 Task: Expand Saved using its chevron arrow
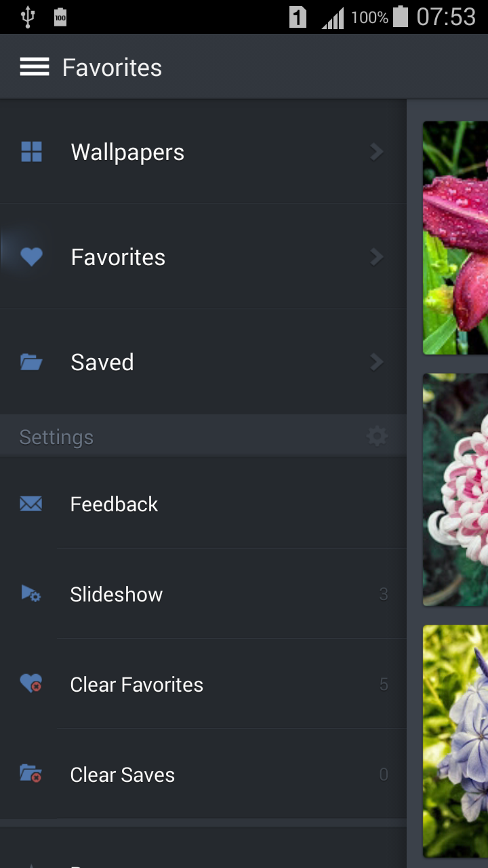click(377, 362)
